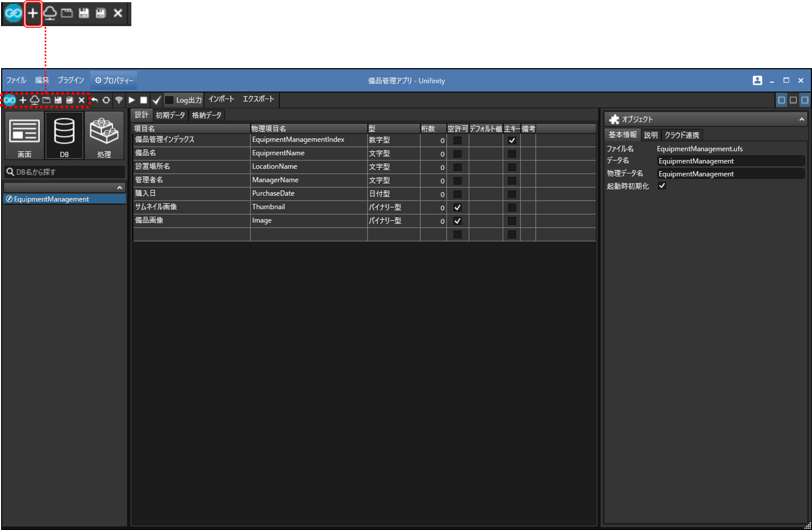
Task: Uncheck 起動時初期化 checkbox
Action: point(662,186)
